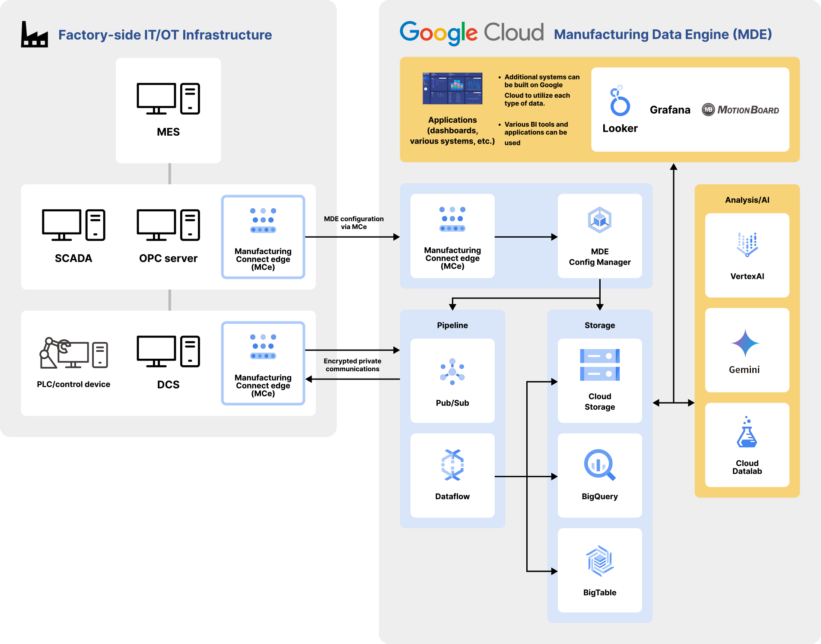The image size is (821, 644).
Task: Click the 'DCS' label text
Action: tap(168, 384)
